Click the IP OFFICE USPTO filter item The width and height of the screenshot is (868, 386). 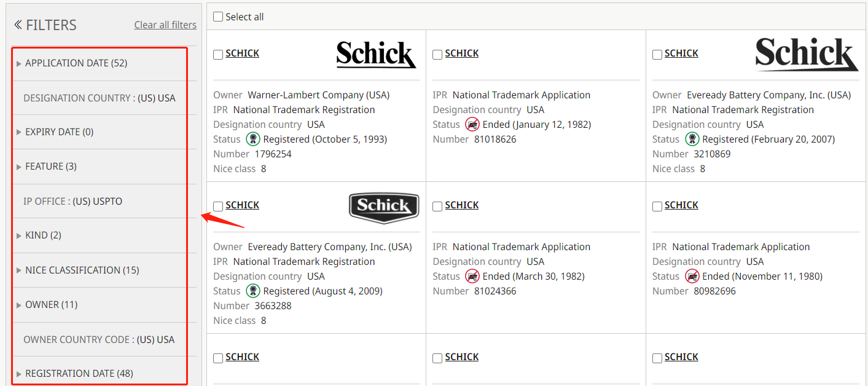(x=73, y=201)
